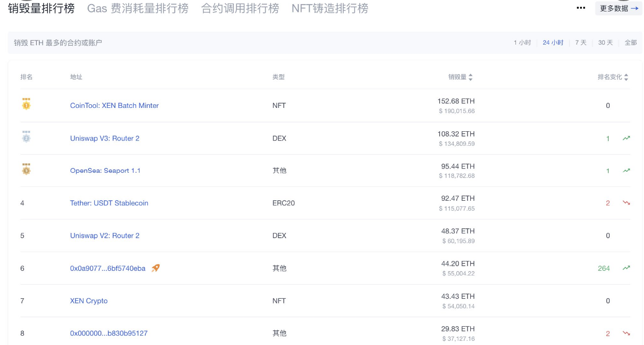Click the green up-trend arrow for Uniswap V3
This screenshot has height=345, width=644.
626,137
